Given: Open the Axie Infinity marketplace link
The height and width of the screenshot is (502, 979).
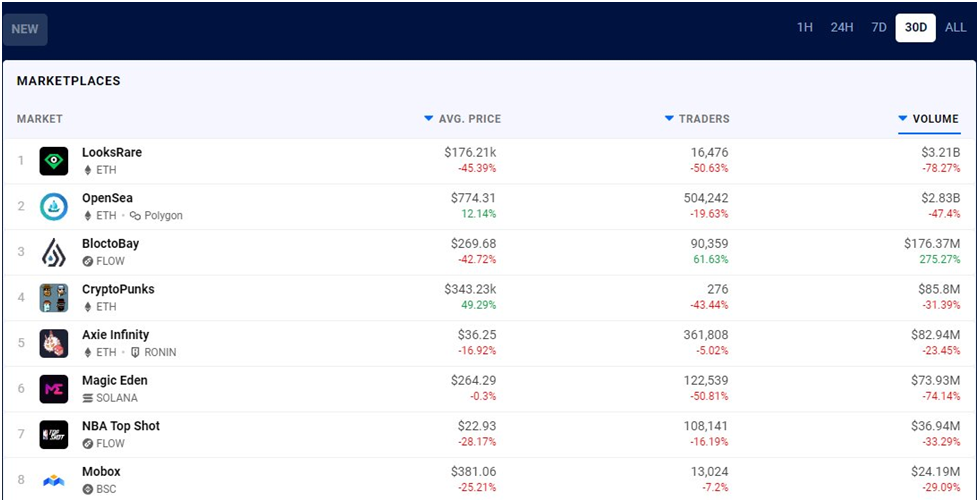Looking at the screenshot, I should click(116, 335).
